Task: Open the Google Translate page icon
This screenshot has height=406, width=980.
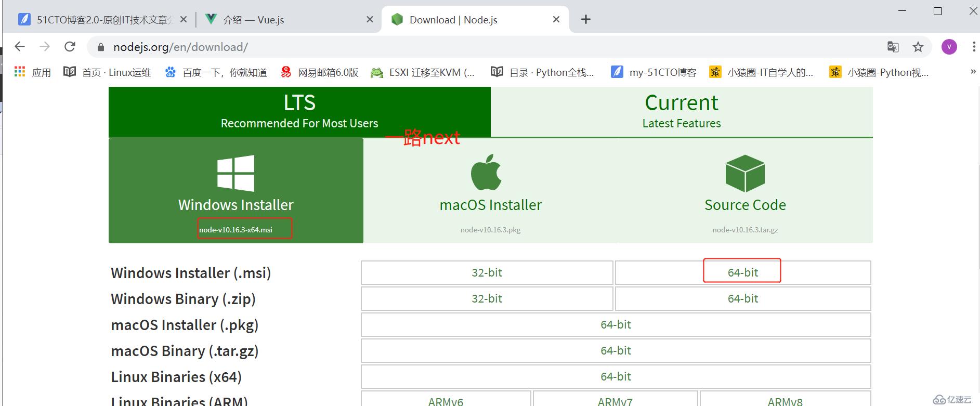Action: [893, 47]
